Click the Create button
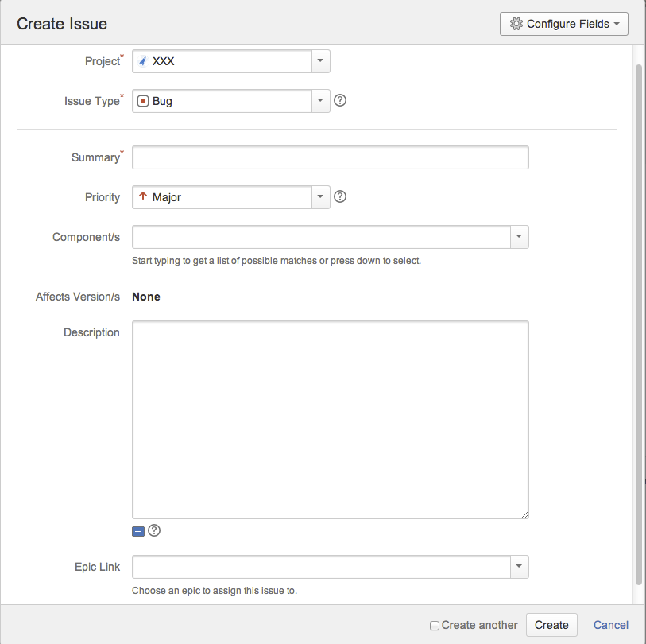 coord(551,625)
